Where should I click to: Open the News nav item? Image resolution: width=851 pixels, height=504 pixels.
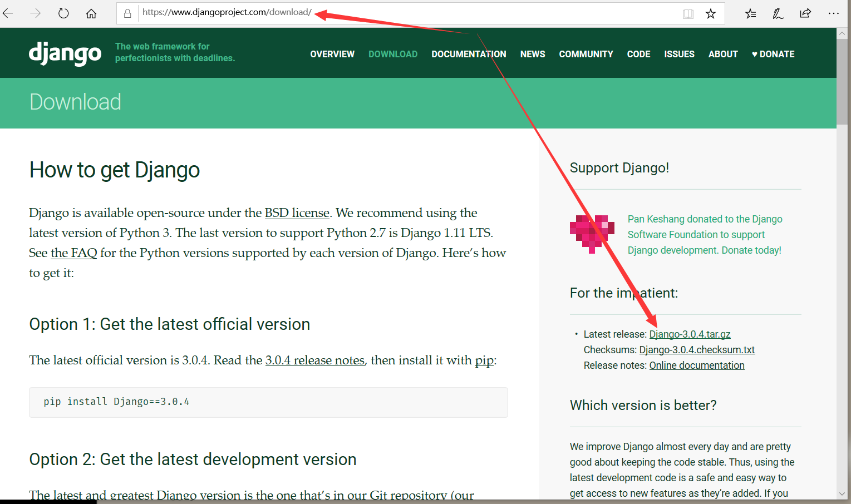[533, 54]
